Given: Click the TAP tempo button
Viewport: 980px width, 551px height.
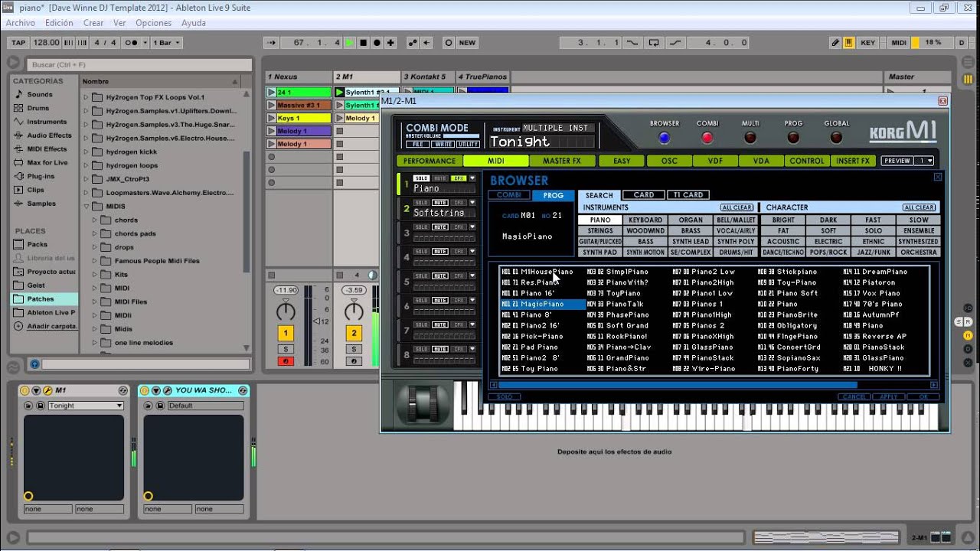Looking at the screenshot, I should click(x=18, y=43).
